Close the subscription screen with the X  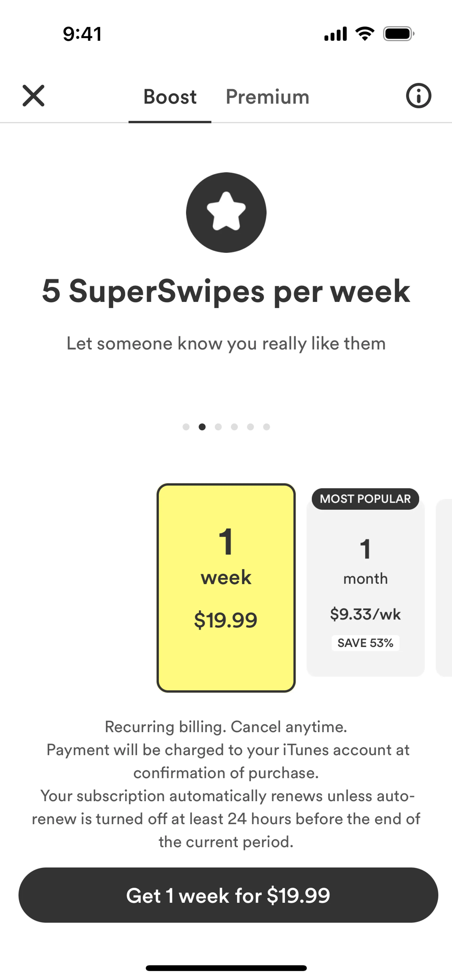click(33, 96)
